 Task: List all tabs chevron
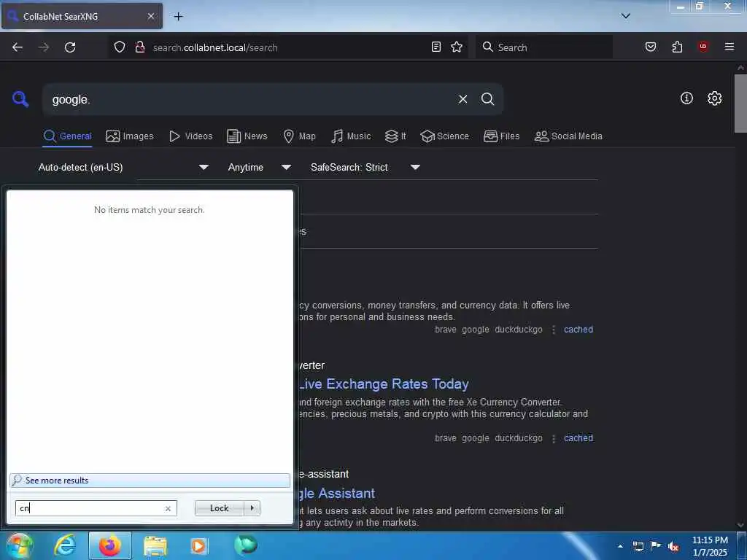pyautogui.click(x=626, y=16)
